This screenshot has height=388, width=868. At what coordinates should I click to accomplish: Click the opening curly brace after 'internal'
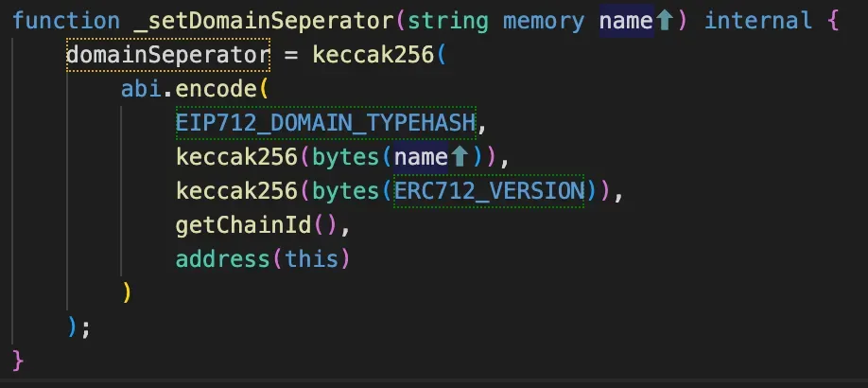coord(834,22)
